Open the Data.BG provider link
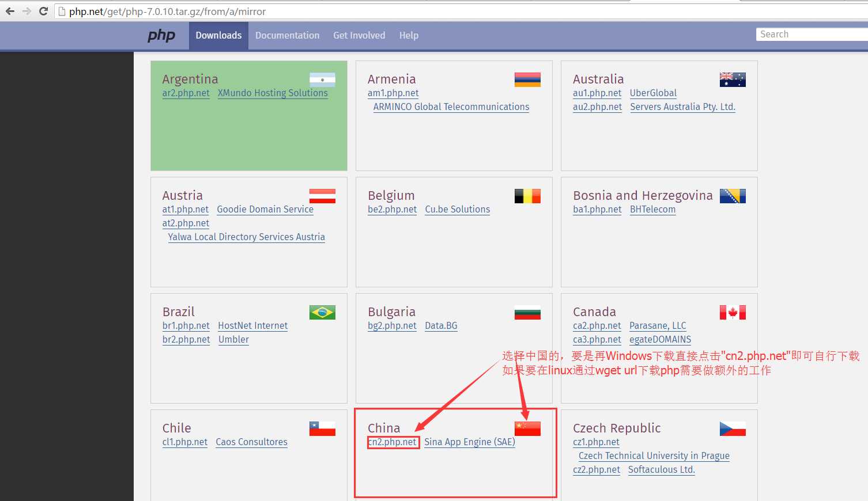The width and height of the screenshot is (868, 501). 441,325
